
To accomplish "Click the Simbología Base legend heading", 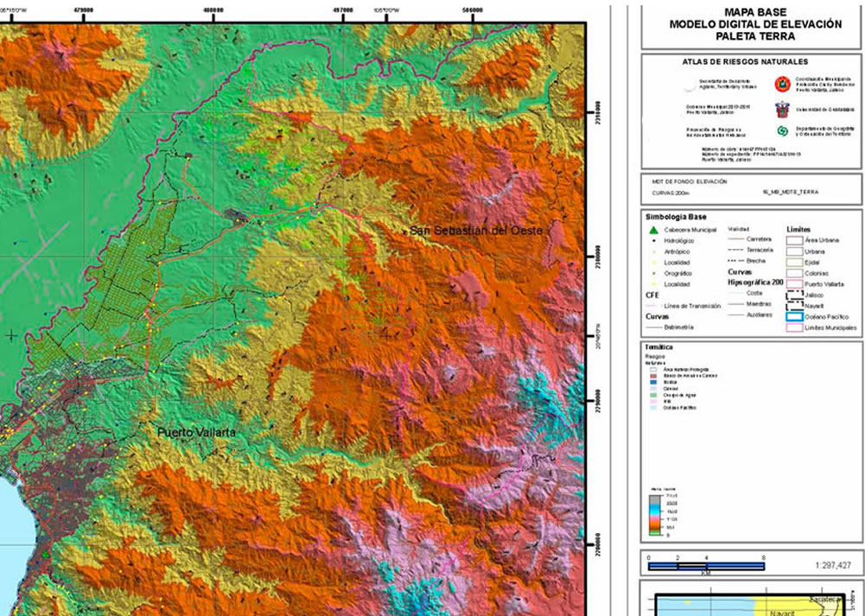I will click(x=676, y=217).
